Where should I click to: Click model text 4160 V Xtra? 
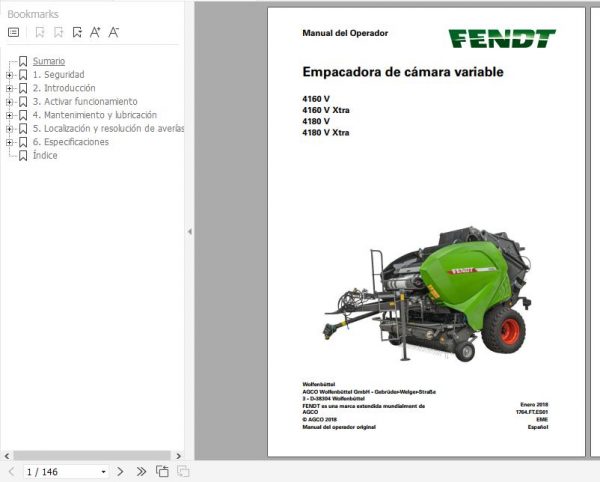(x=326, y=110)
